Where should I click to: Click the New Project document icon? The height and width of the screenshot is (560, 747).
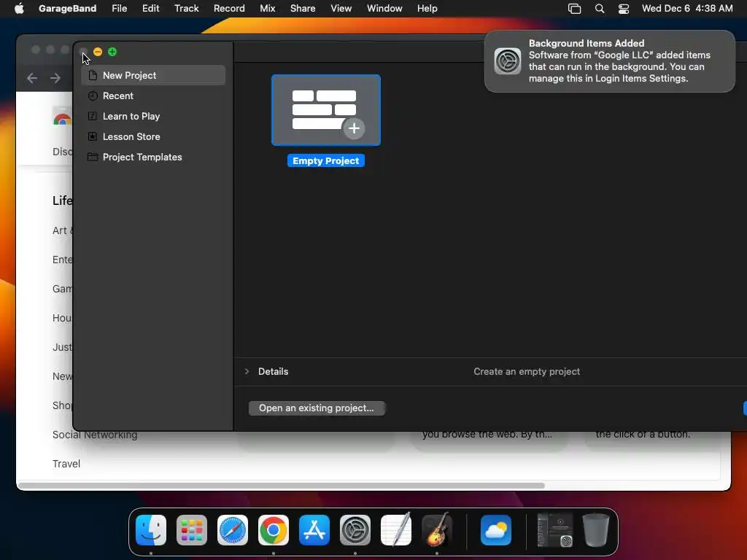(93, 75)
